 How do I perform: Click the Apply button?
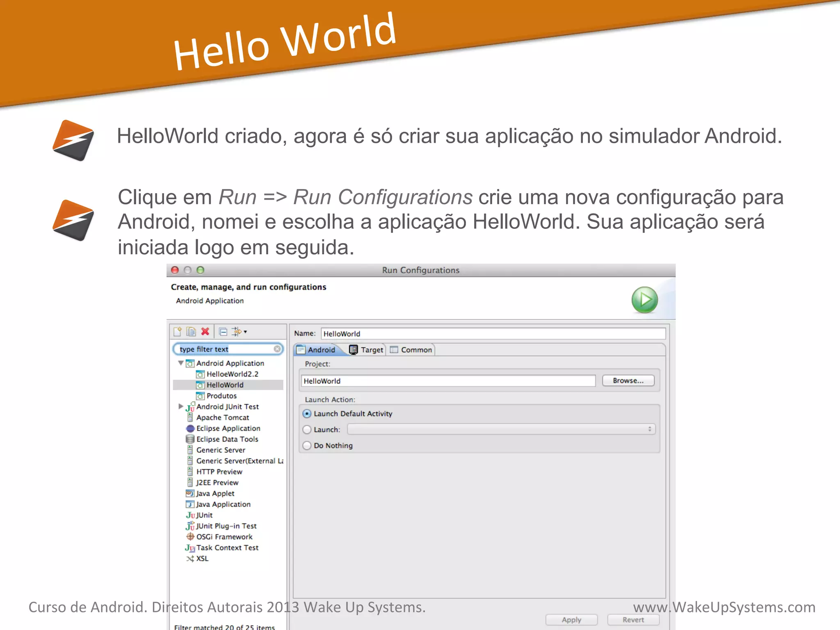(x=571, y=620)
